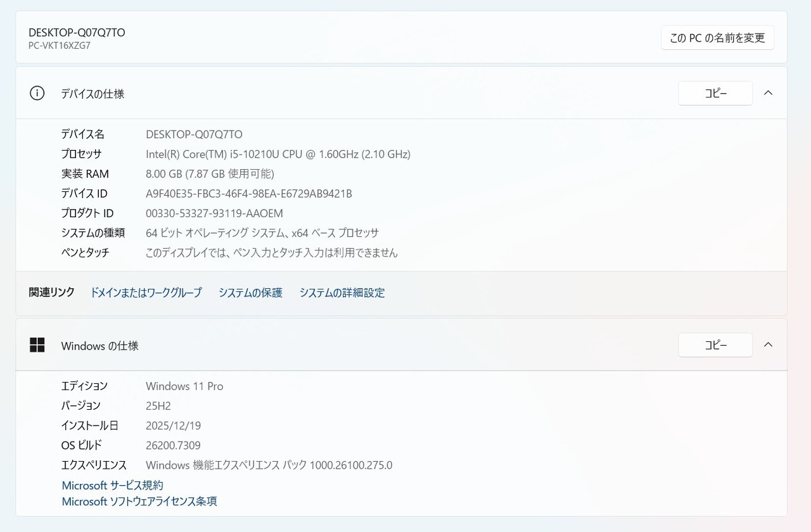Select the version value 25H2
The height and width of the screenshot is (532, 811).
(x=158, y=406)
